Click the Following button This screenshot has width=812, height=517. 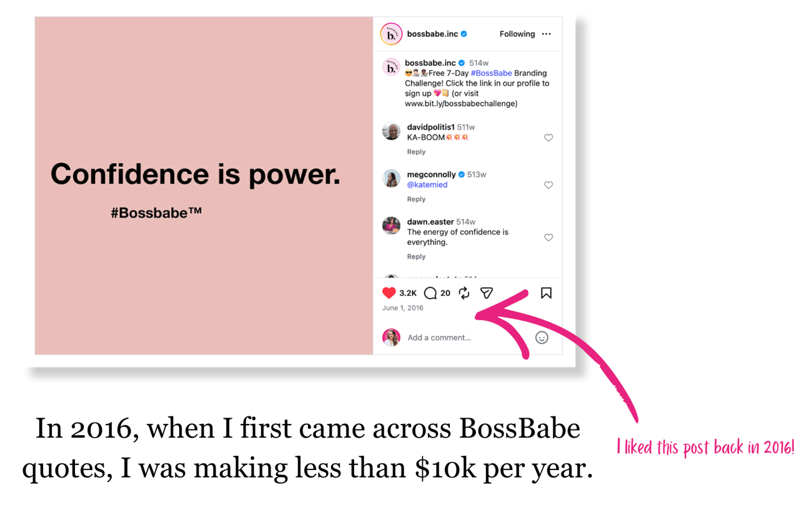tap(517, 34)
